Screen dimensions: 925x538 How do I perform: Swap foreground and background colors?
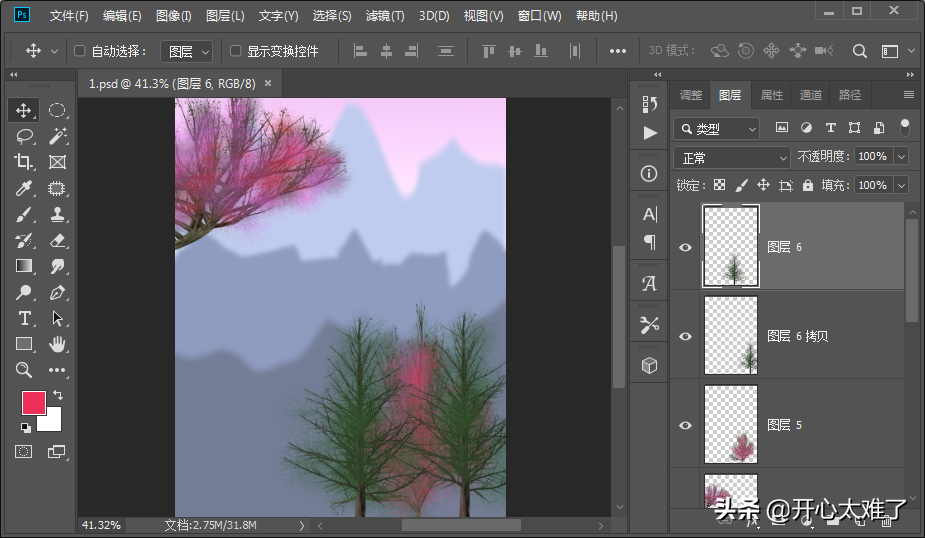coord(58,395)
